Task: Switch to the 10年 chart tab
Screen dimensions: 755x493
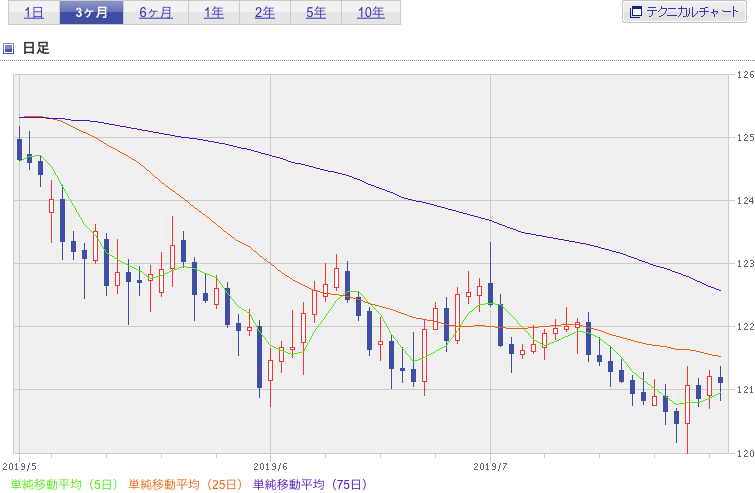Action: 371,13
